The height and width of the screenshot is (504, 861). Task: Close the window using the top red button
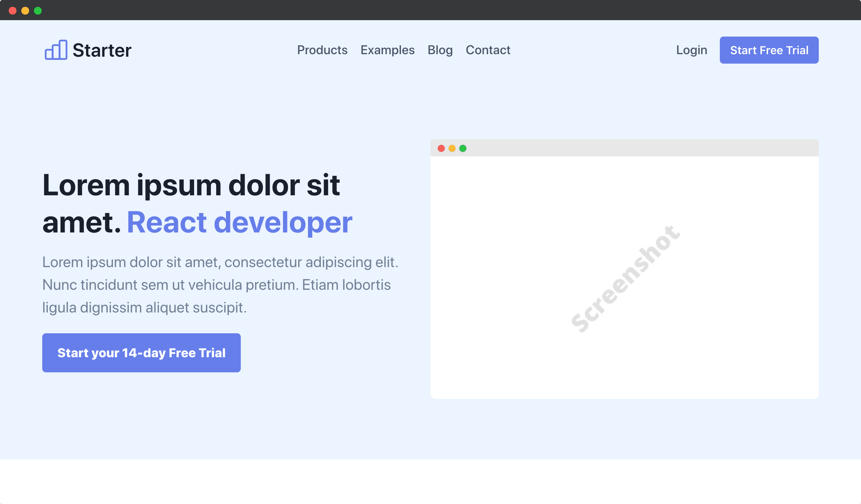(13, 11)
